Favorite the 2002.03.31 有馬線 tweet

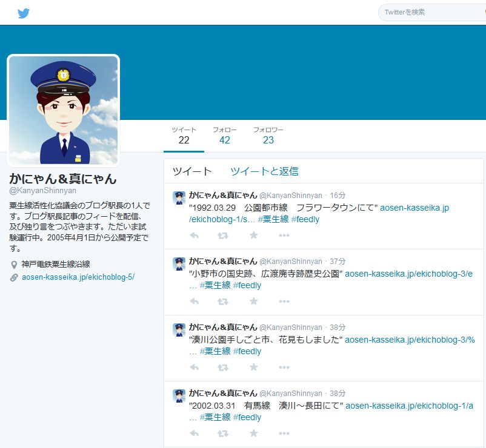(253, 433)
